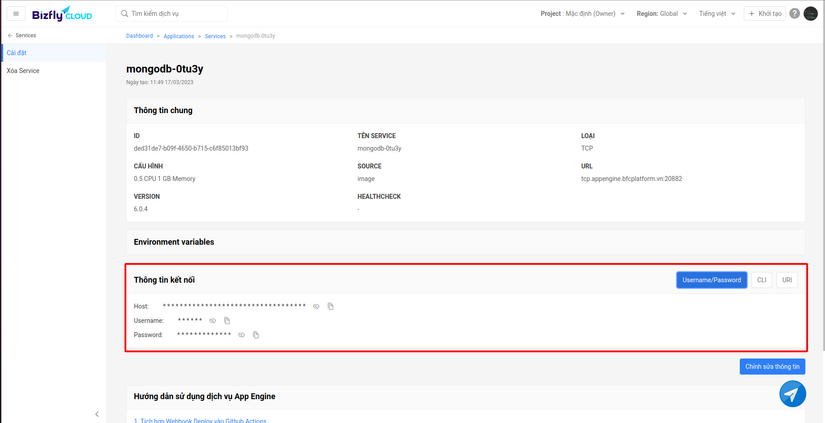Expand the Project Mặc định dropdown

[582, 14]
